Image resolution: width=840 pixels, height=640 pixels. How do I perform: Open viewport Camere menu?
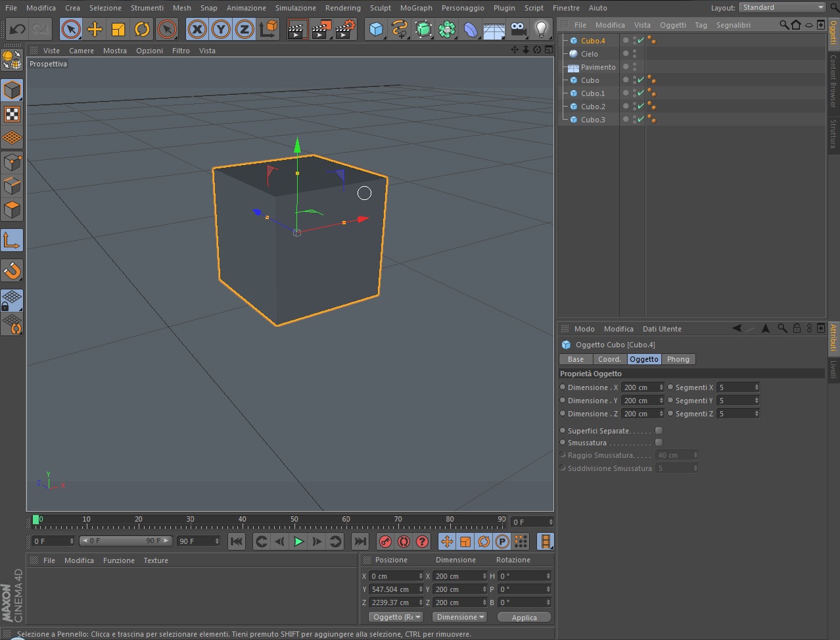(82, 51)
